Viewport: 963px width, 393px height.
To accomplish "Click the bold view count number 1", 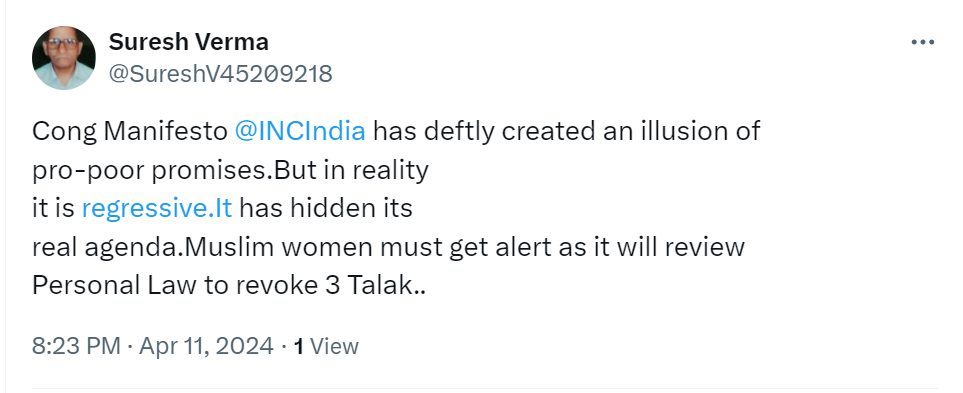I will 298,346.
